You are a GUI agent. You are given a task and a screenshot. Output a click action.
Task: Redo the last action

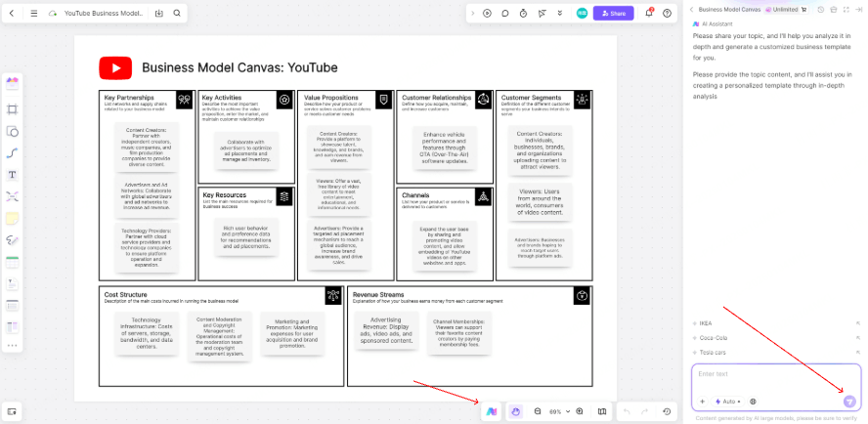pyautogui.click(x=644, y=411)
